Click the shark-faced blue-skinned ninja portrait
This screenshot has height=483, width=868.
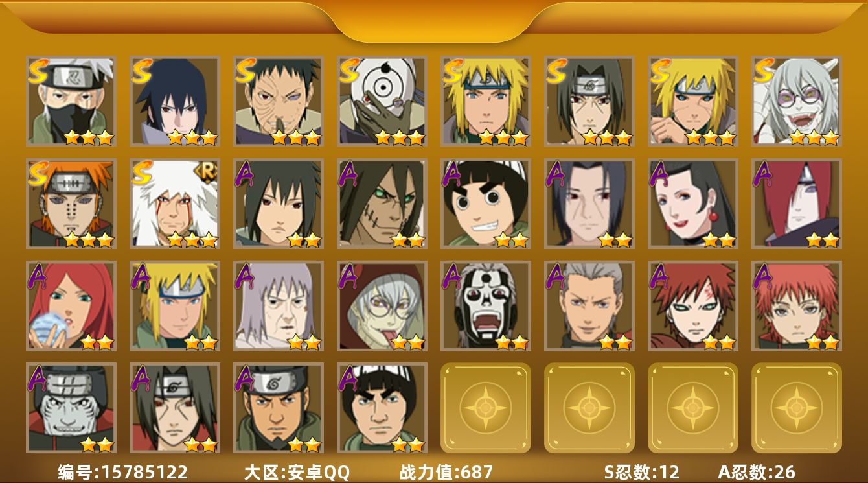click(71, 408)
